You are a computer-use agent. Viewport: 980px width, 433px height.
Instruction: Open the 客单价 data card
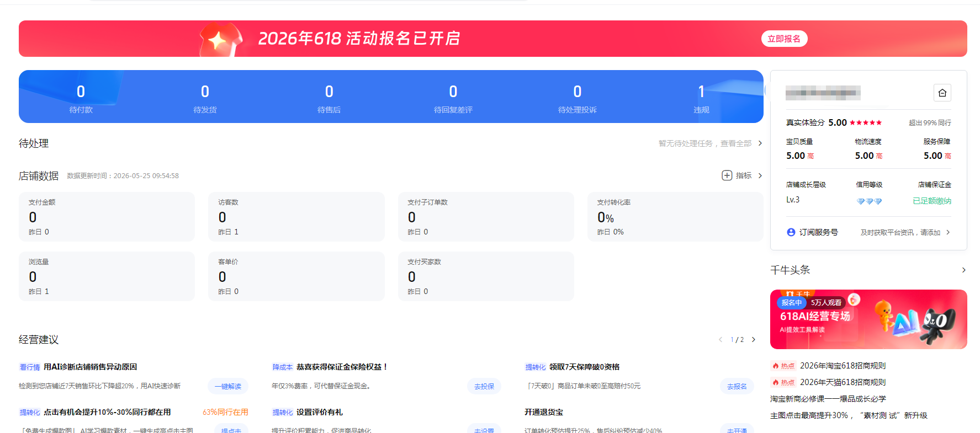click(x=296, y=276)
